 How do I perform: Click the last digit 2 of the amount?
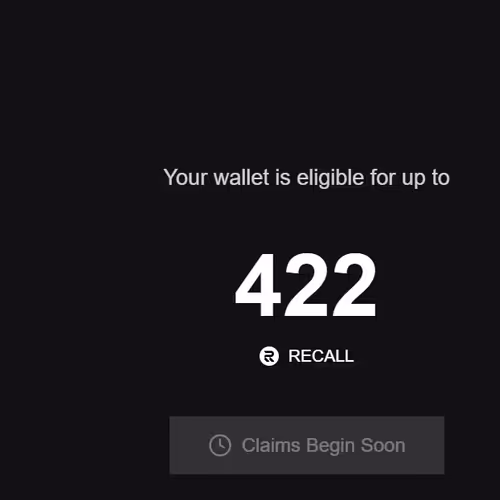pyautogui.click(x=354, y=284)
